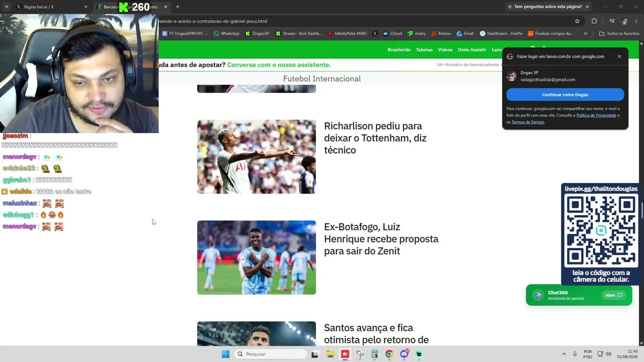Viewport: 644px width, 362px height.
Task: Open the Luiz Henrique article thumbnail
Action: (257, 257)
